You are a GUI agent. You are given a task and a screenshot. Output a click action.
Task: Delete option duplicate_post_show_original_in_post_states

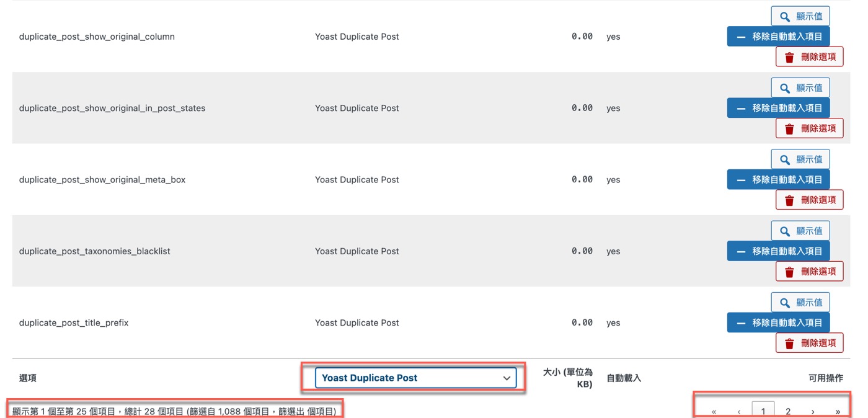click(x=810, y=128)
